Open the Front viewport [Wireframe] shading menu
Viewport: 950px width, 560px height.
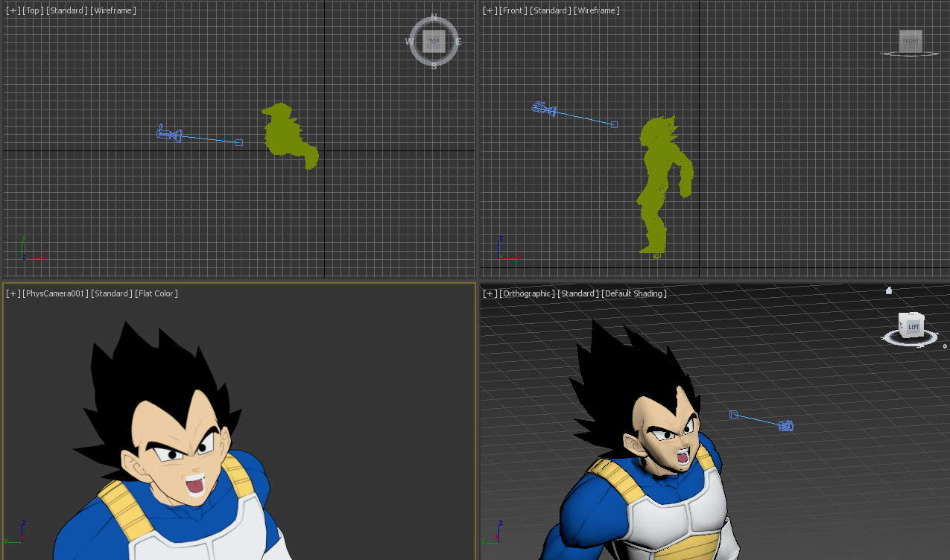[x=597, y=10]
